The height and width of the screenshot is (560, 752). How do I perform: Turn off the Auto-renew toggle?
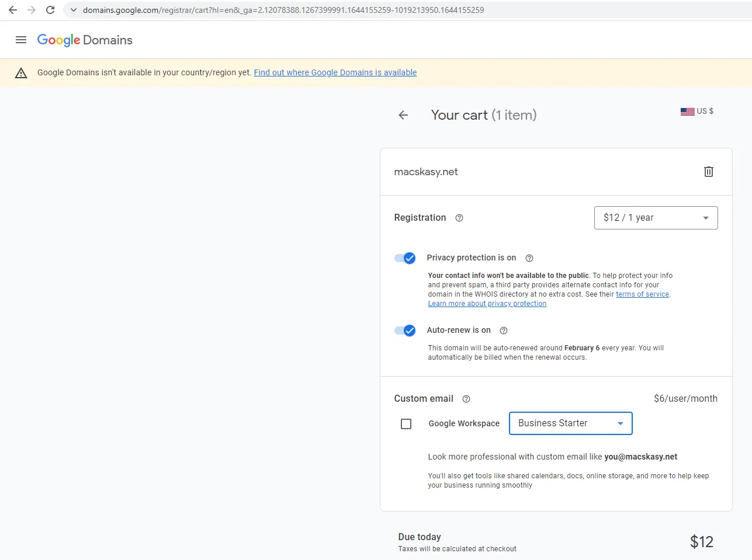[x=405, y=331]
